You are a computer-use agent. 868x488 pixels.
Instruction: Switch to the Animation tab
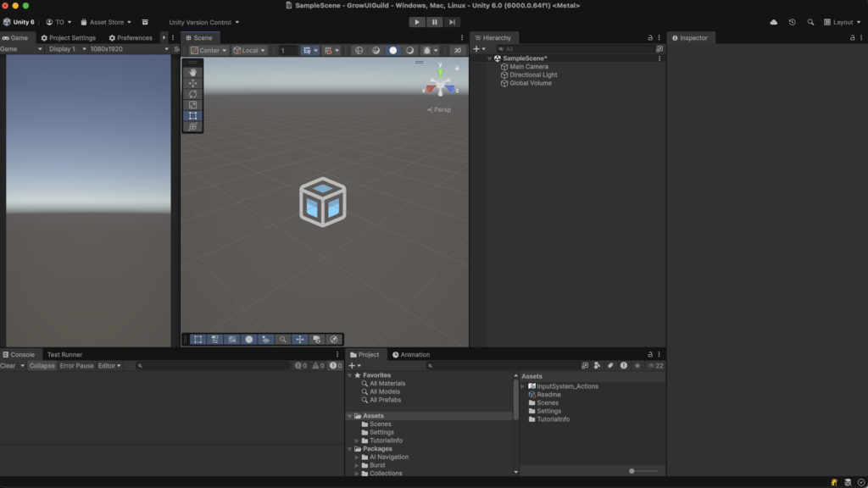(411, 355)
